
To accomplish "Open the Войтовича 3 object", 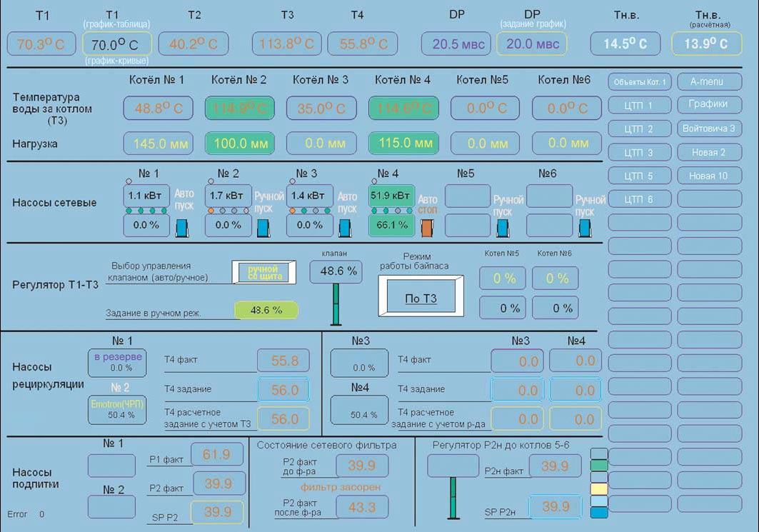I will (x=708, y=129).
